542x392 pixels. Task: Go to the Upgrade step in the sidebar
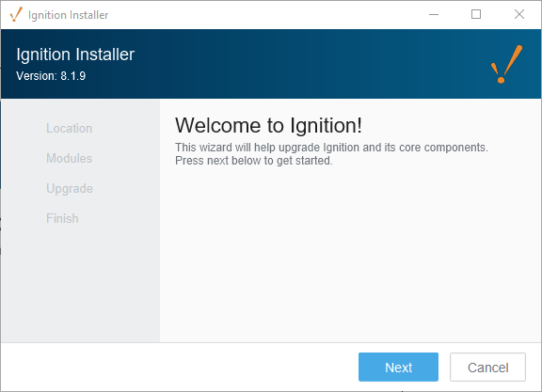pos(70,189)
